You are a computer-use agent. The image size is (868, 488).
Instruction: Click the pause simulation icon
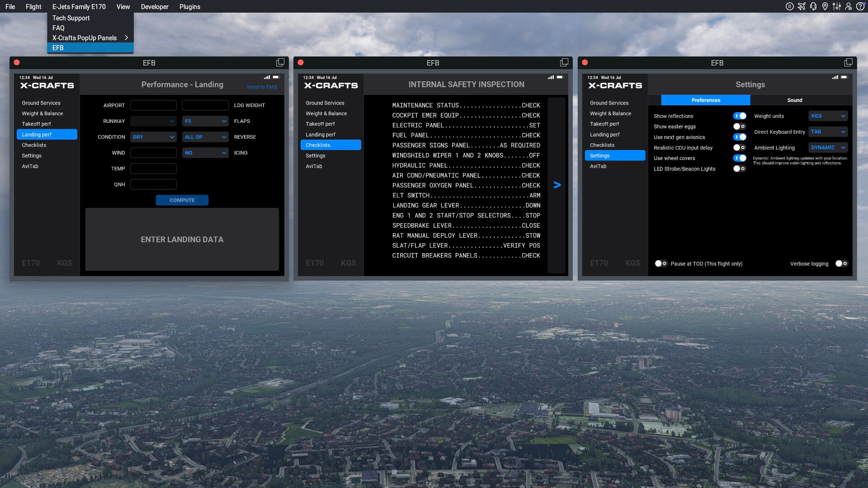789,6
